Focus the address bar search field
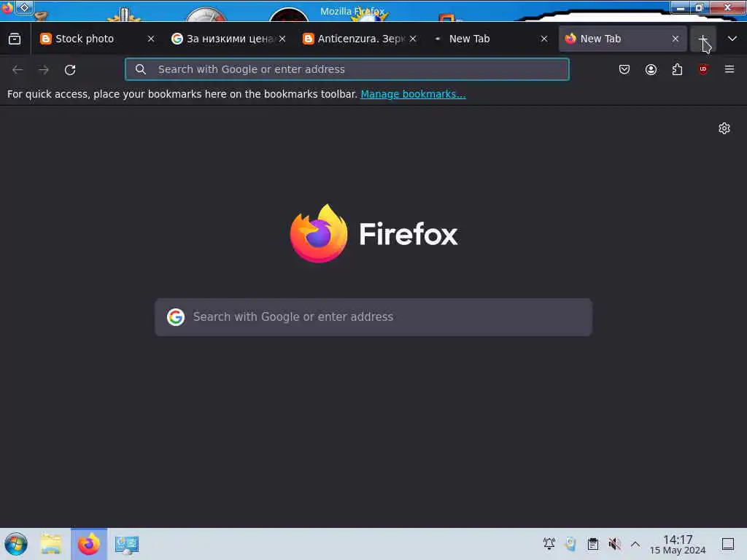This screenshot has height=560, width=747. [347, 69]
